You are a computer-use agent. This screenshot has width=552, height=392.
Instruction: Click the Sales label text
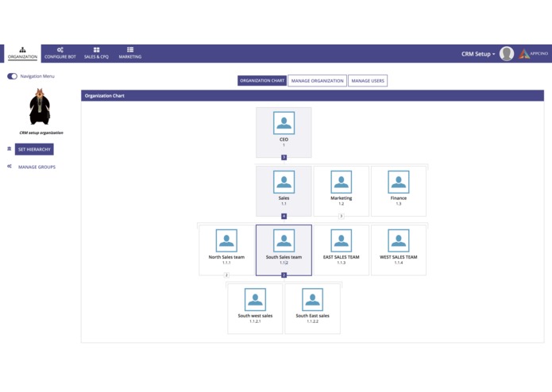[x=284, y=198]
